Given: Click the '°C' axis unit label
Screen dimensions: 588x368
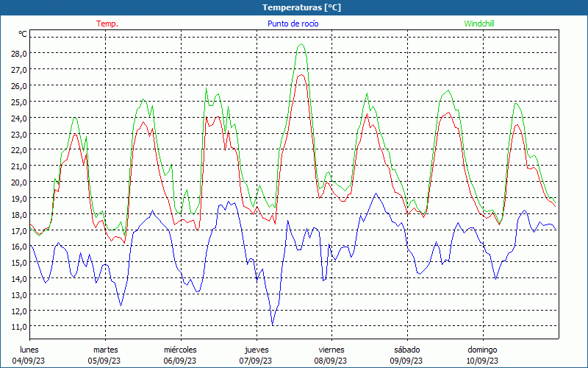Looking at the screenshot, I should click(x=23, y=34).
